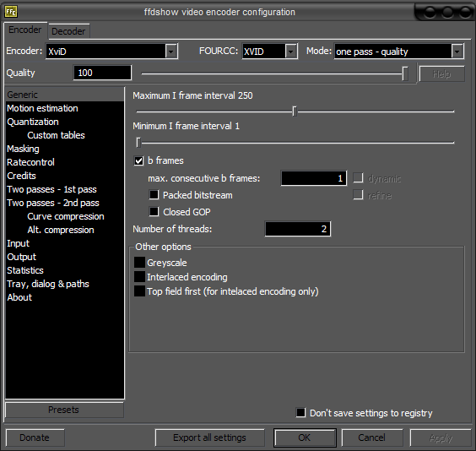The height and width of the screenshot is (451, 476).
Task: Click the Number of threads field
Action: tap(297, 229)
